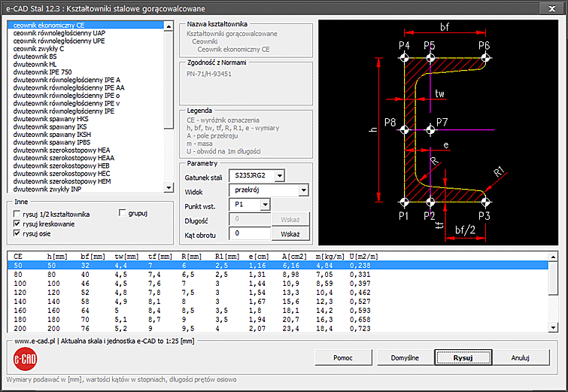The image size is (568, 392).
Task: Uncheck the rysuj kreskowanie checkbox
Action: tap(17, 224)
